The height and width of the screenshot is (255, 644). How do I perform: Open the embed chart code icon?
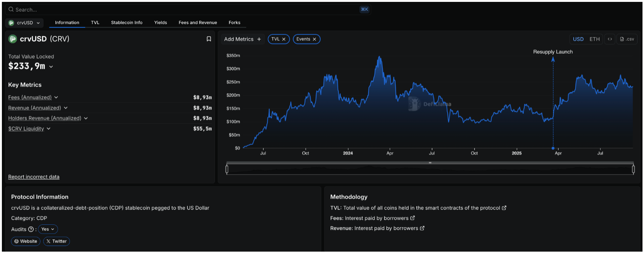point(610,39)
